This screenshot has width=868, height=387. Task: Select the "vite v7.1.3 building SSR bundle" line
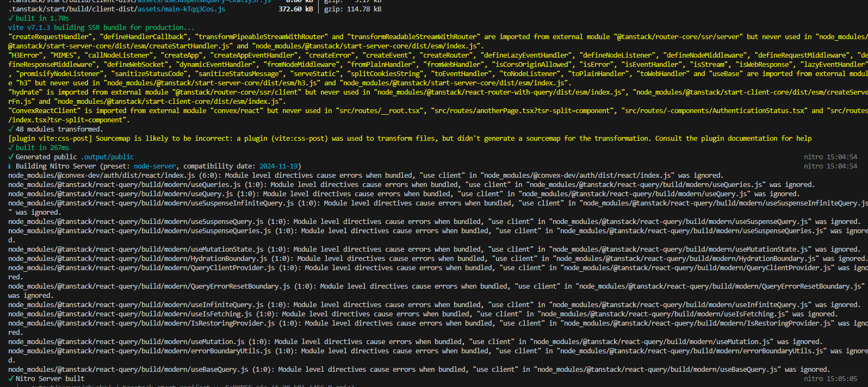tap(101, 27)
